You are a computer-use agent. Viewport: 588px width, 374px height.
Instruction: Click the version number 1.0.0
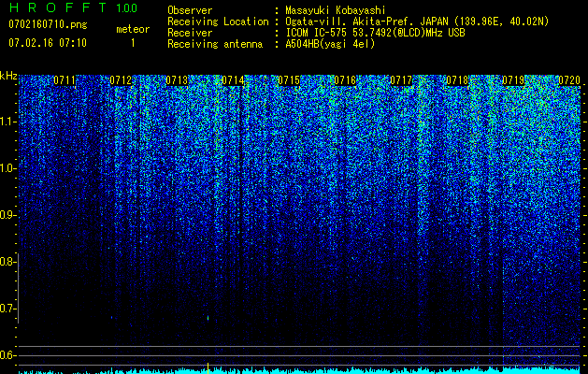click(127, 7)
